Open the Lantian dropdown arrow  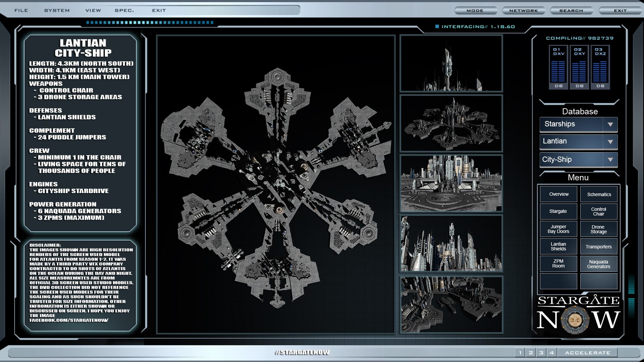pyautogui.click(x=610, y=142)
